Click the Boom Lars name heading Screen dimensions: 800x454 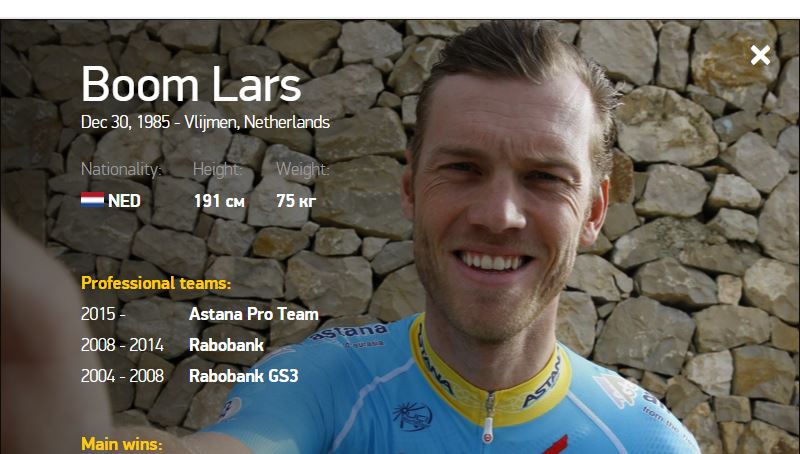pyautogui.click(x=191, y=84)
